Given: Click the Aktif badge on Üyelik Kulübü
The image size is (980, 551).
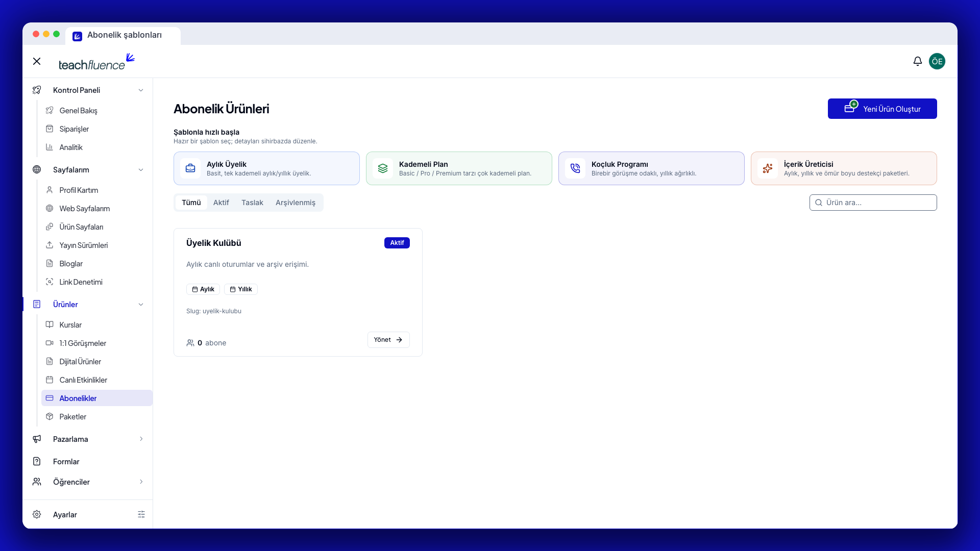Looking at the screenshot, I should pos(397,243).
